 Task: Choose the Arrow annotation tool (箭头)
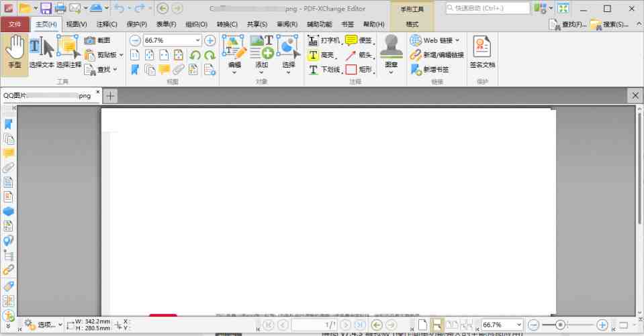tap(360, 55)
